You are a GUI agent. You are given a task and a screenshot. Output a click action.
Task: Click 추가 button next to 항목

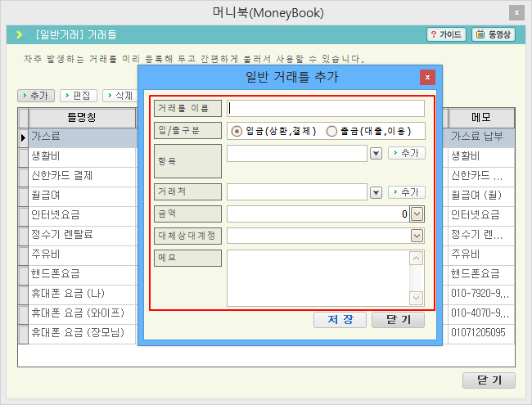[x=406, y=153]
